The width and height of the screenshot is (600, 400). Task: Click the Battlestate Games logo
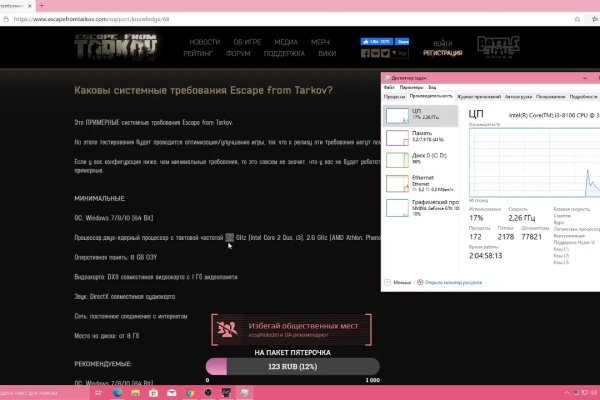pyautogui.click(x=498, y=47)
